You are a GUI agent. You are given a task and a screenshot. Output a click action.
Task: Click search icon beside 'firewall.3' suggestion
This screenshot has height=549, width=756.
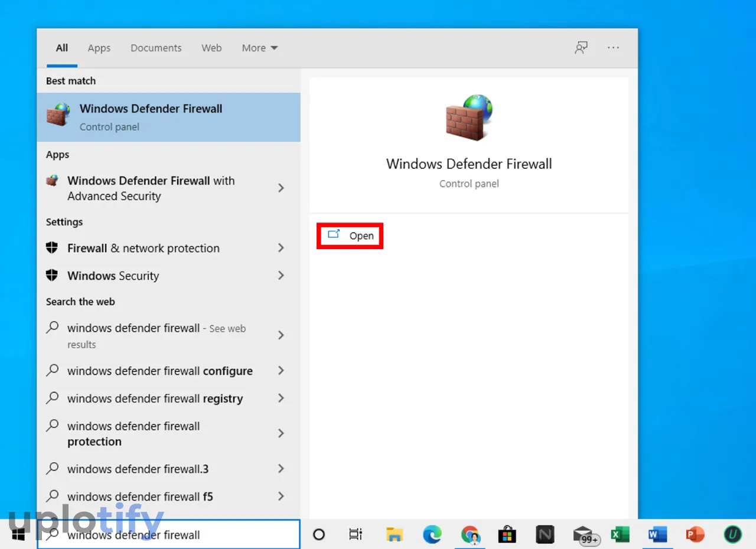53,468
